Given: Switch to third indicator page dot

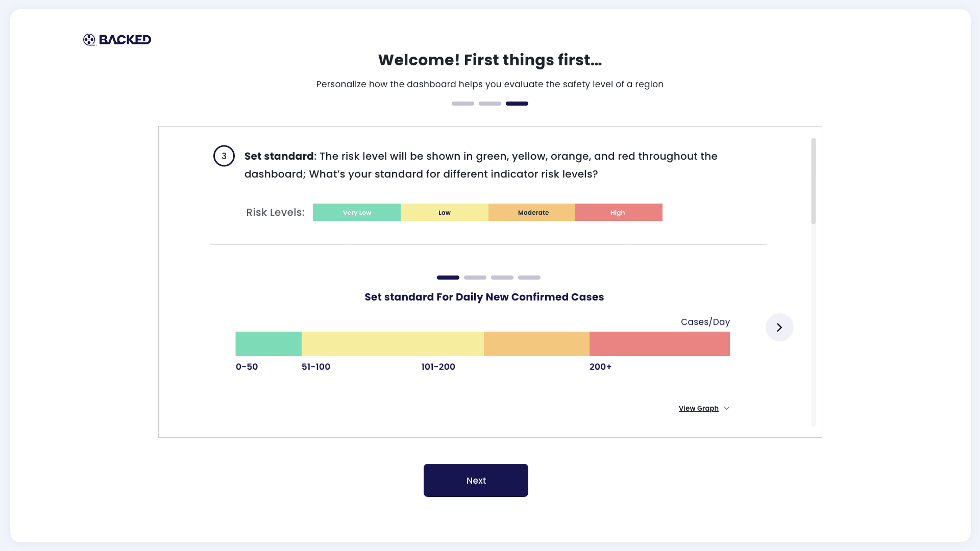Looking at the screenshot, I should (502, 278).
